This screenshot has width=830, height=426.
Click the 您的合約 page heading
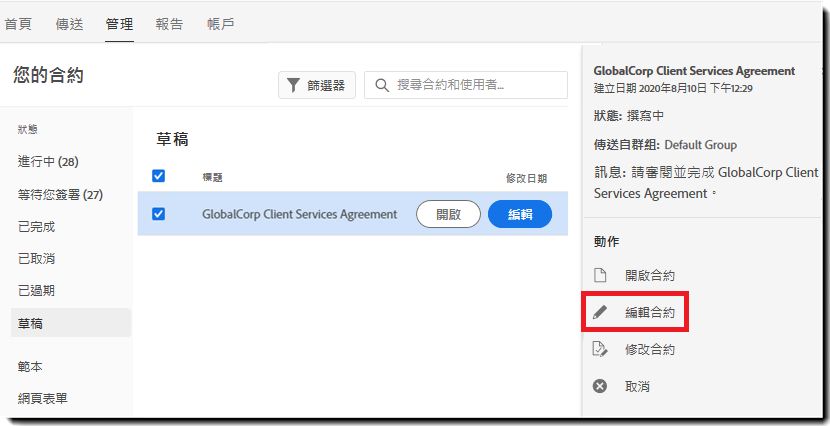(48, 75)
